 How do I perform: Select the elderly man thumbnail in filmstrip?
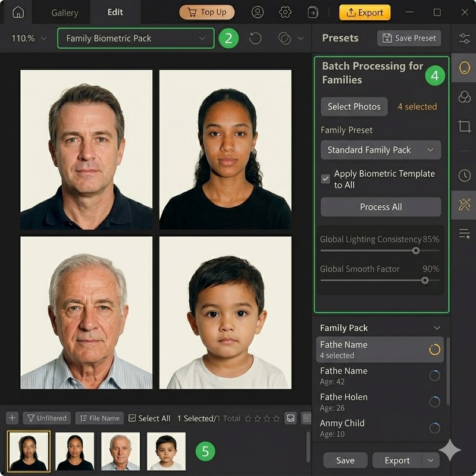[120, 451]
